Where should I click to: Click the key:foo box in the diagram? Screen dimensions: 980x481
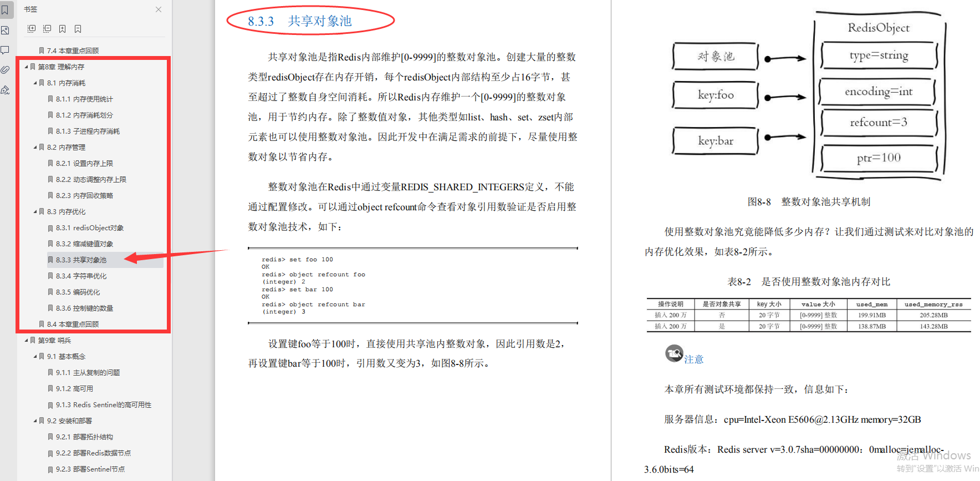point(715,95)
